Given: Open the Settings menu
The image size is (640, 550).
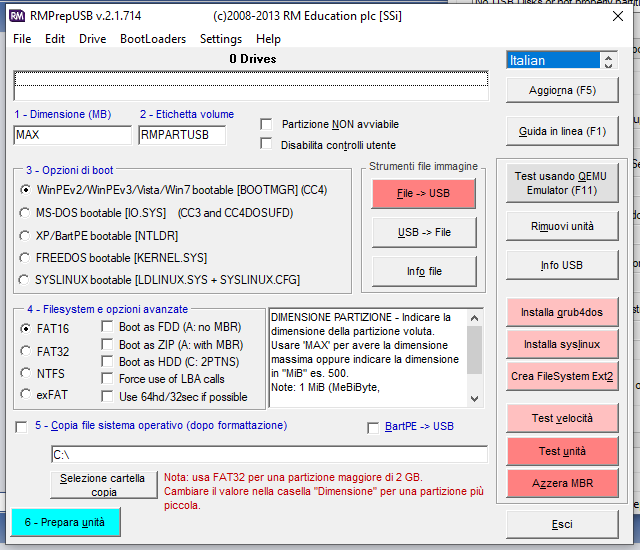Looking at the screenshot, I should click(221, 39).
